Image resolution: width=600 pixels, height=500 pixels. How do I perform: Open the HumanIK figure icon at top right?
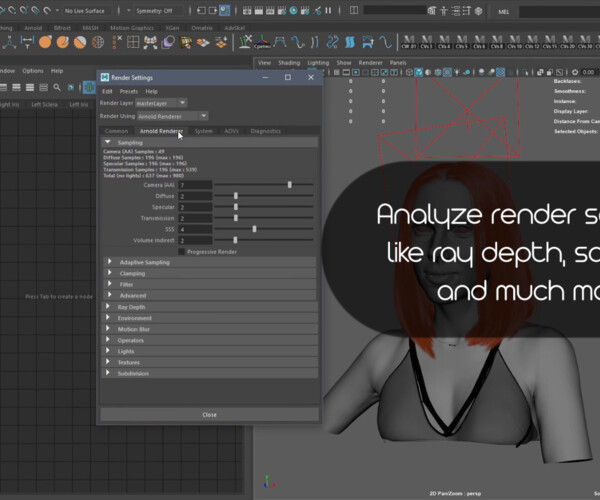click(x=443, y=11)
